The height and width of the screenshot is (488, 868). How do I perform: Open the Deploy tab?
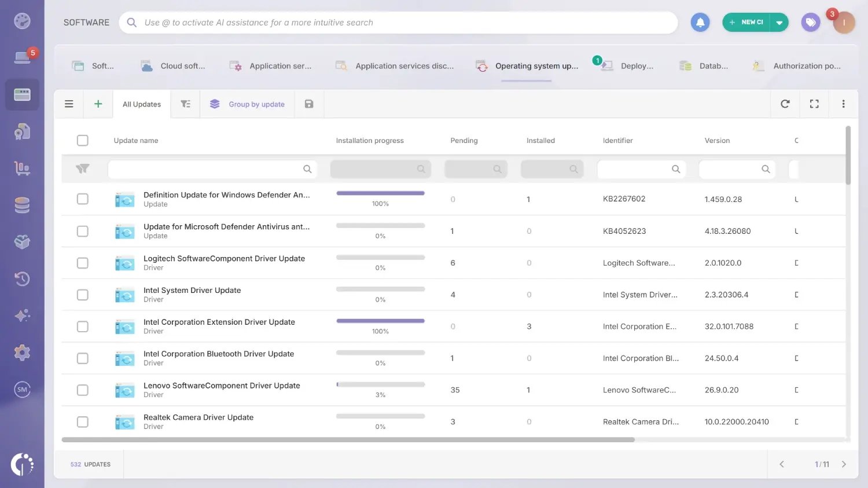[627, 66]
